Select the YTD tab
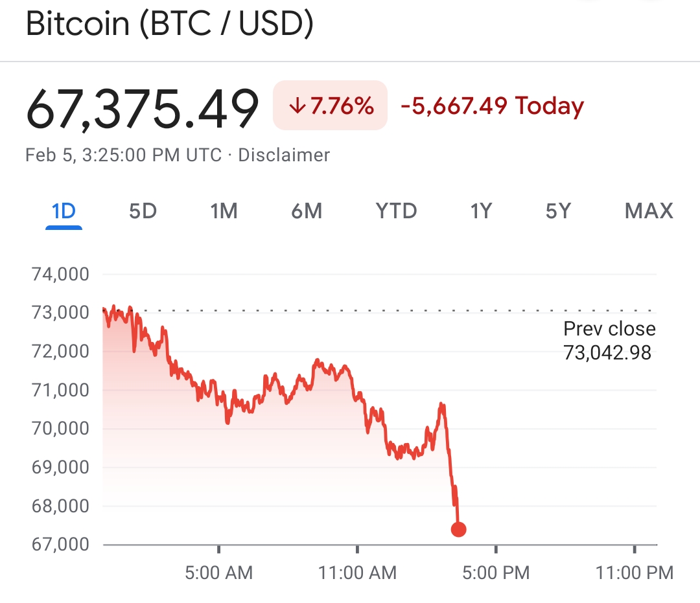 tap(396, 211)
